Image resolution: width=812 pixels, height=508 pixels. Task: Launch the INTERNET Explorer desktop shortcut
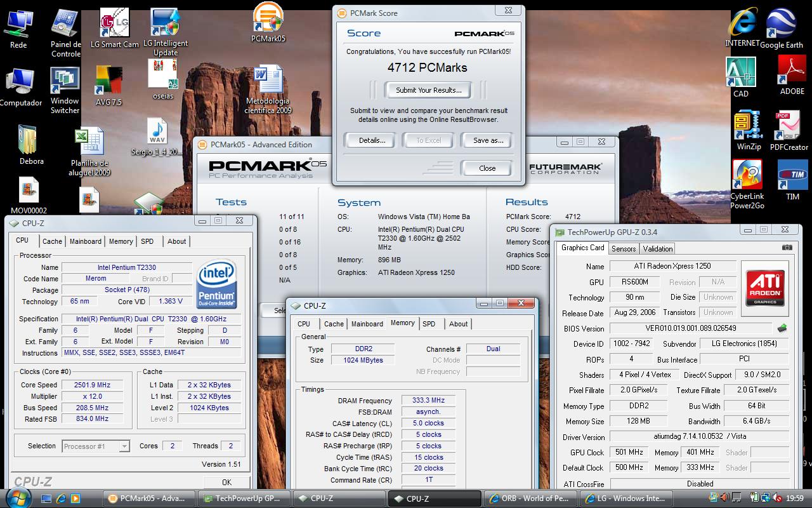[x=742, y=29]
